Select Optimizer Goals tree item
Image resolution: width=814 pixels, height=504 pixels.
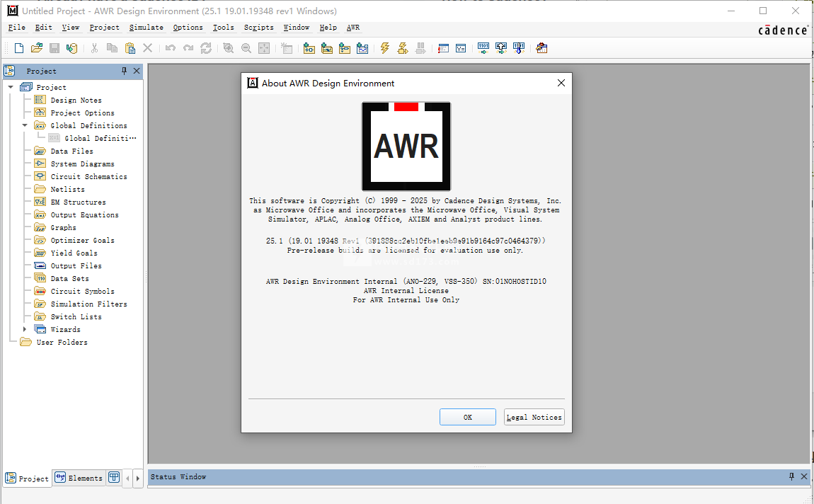point(82,241)
